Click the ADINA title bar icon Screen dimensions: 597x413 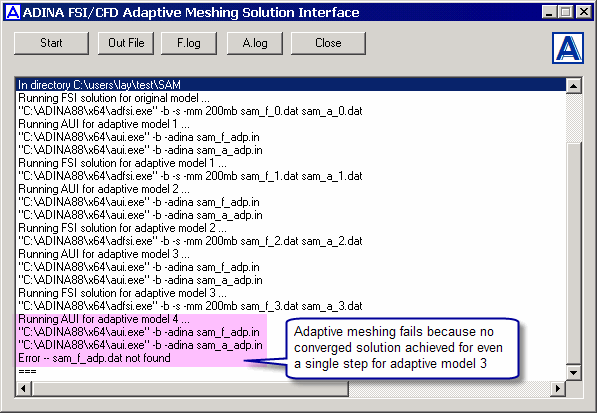[13, 12]
